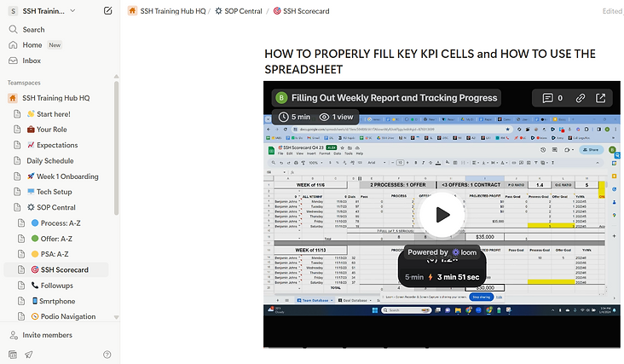Click the paper plane icon at sidebar bottom
This screenshot has height=364, width=624.
pos(29,355)
